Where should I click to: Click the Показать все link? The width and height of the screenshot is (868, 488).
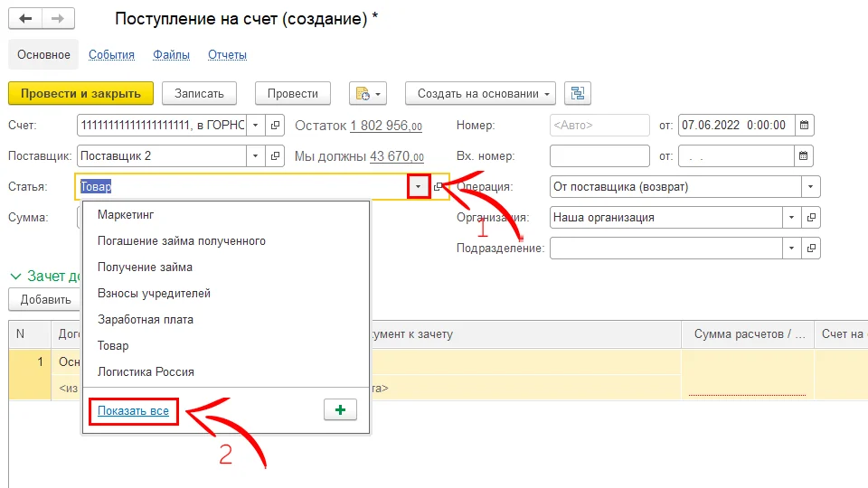coord(133,411)
